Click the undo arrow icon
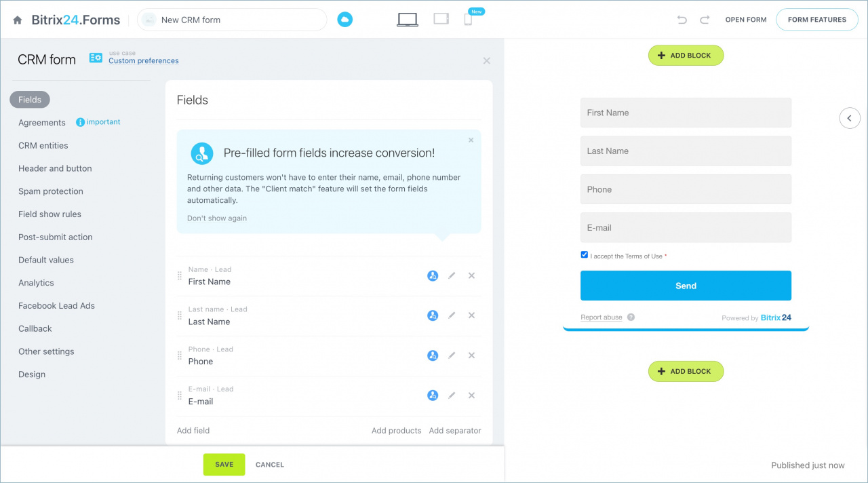 click(682, 20)
